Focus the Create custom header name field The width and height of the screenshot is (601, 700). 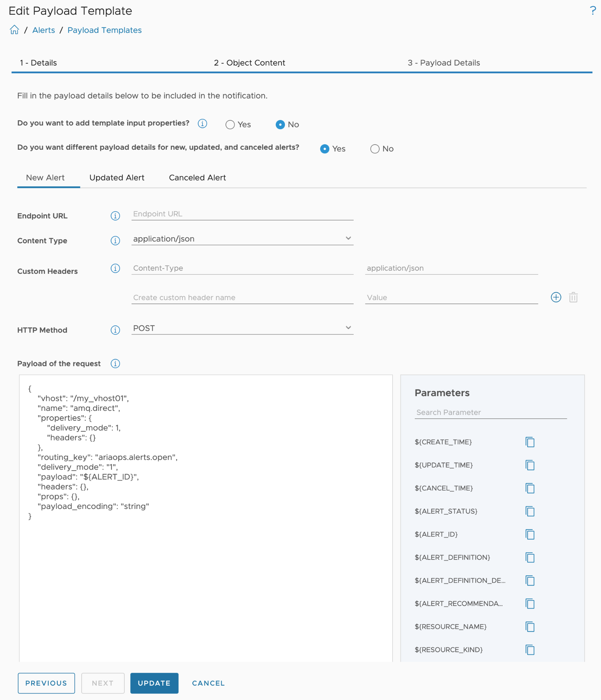click(242, 297)
